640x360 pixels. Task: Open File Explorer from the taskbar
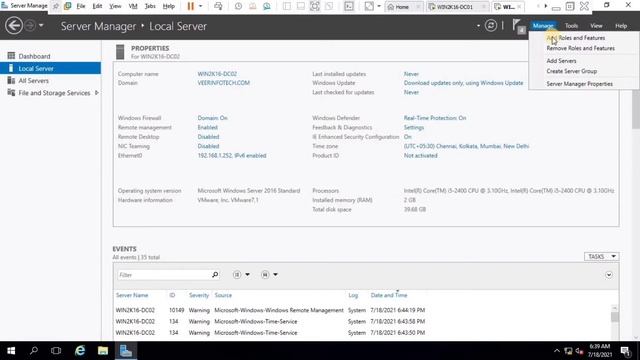point(103,351)
